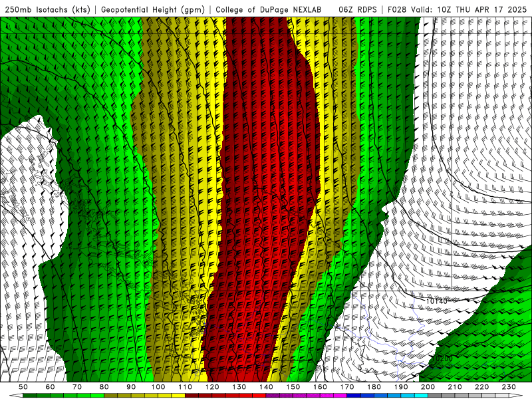Click the colorbar label "90"

tap(131, 387)
